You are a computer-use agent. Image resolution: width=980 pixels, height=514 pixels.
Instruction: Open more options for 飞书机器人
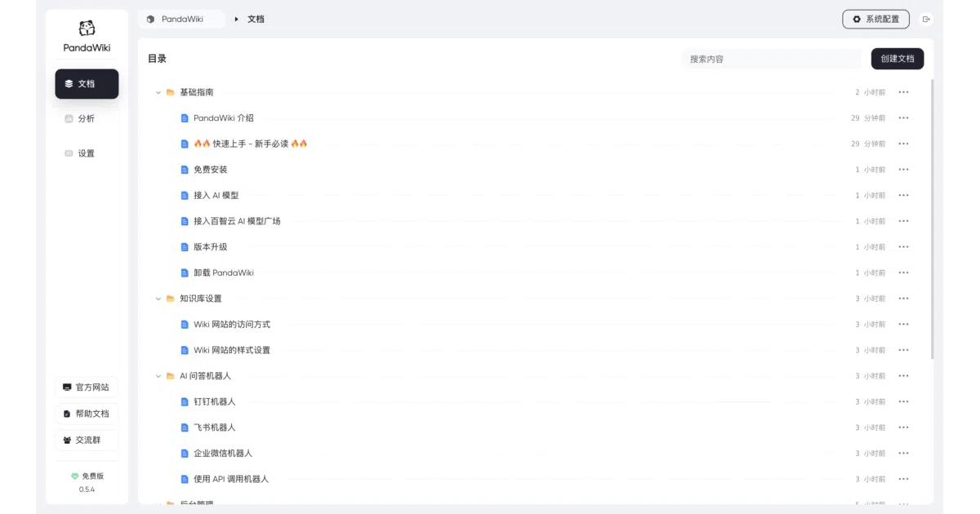(x=903, y=428)
